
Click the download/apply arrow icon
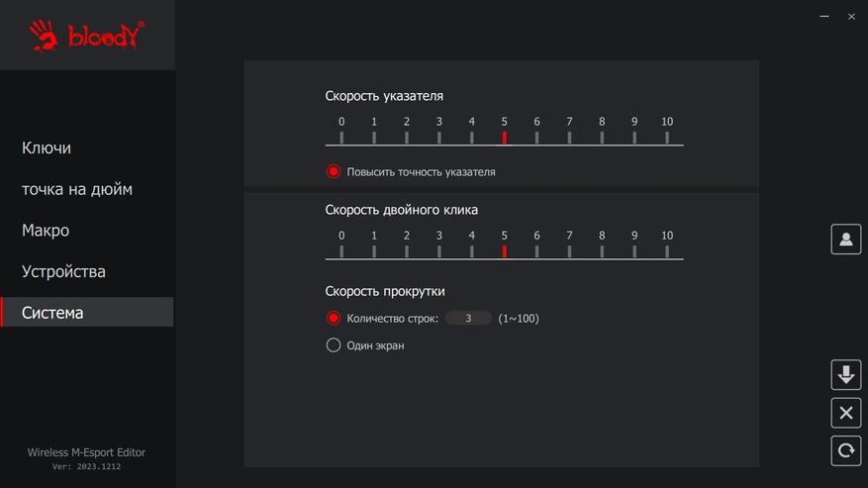[x=845, y=375]
